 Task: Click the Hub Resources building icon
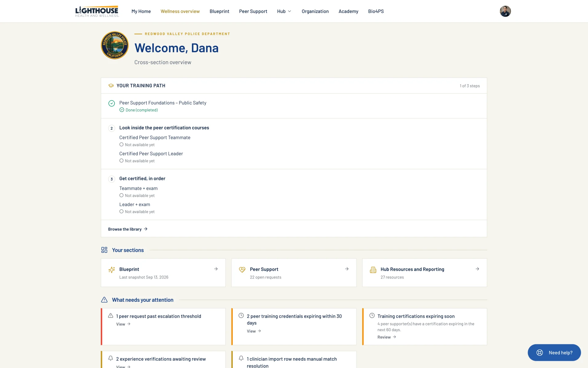coord(373,270)
